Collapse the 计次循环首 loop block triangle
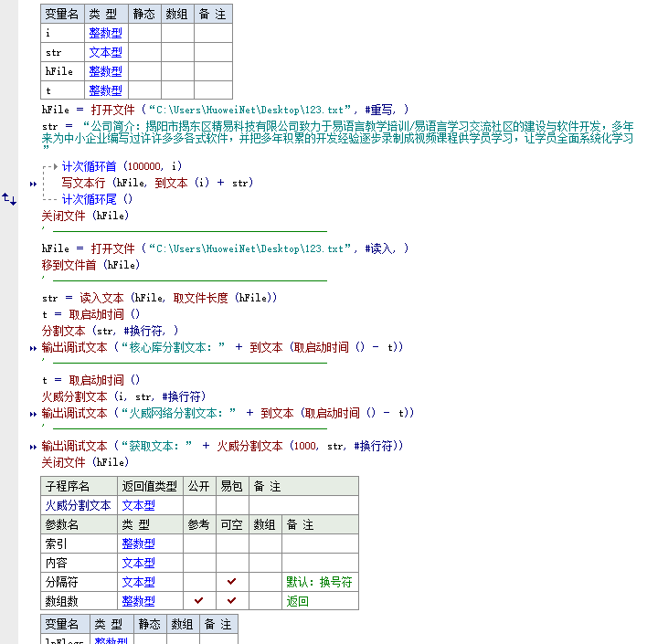 coord(56,166)
